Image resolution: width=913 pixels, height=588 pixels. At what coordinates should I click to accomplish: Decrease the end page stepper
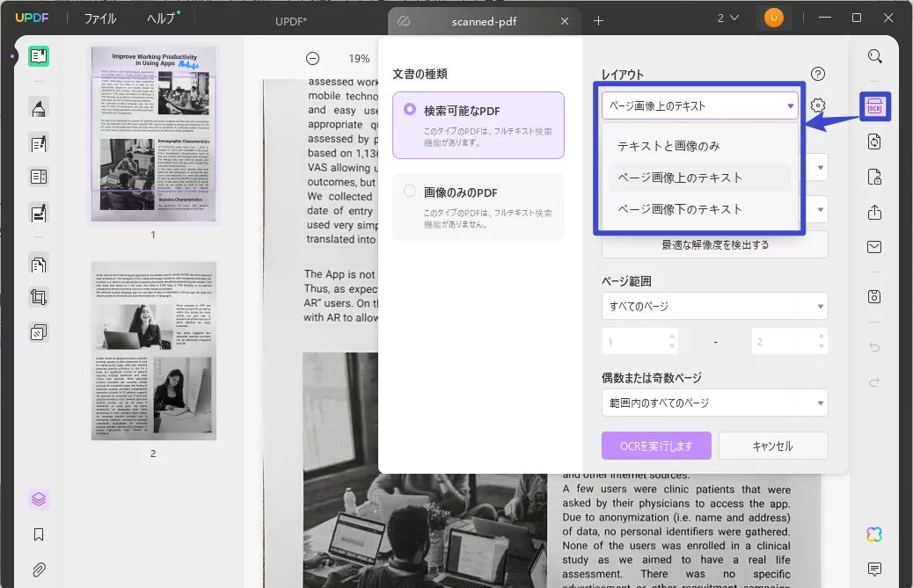(821, 346)
